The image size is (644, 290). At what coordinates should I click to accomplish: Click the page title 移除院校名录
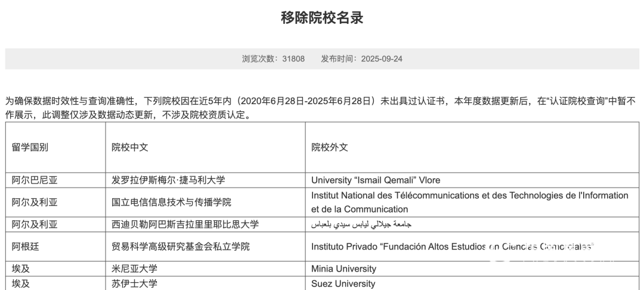(322, 18)
